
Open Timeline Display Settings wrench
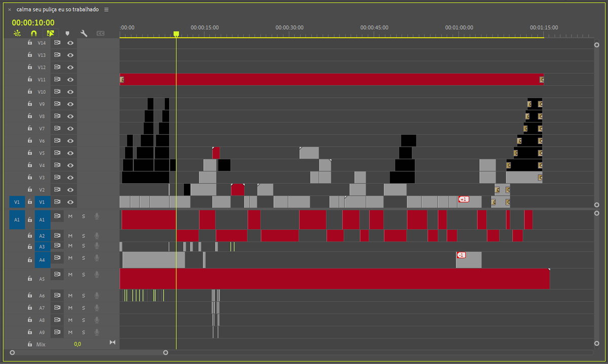[84, 33]
